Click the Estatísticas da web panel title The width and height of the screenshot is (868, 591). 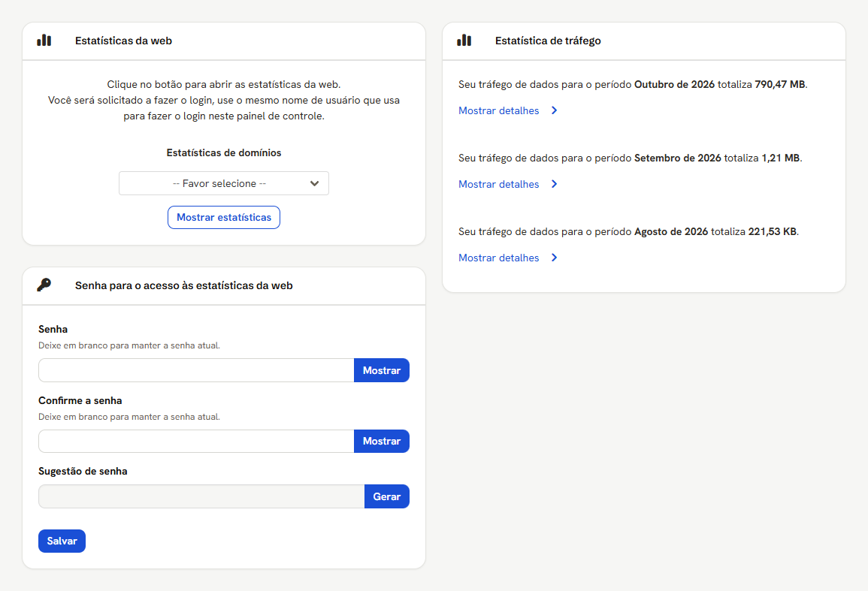(x=123, y=41)
